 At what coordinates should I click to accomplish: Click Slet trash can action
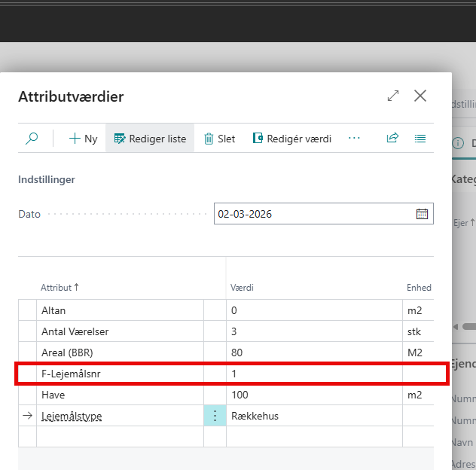click(x=219, y=139)
